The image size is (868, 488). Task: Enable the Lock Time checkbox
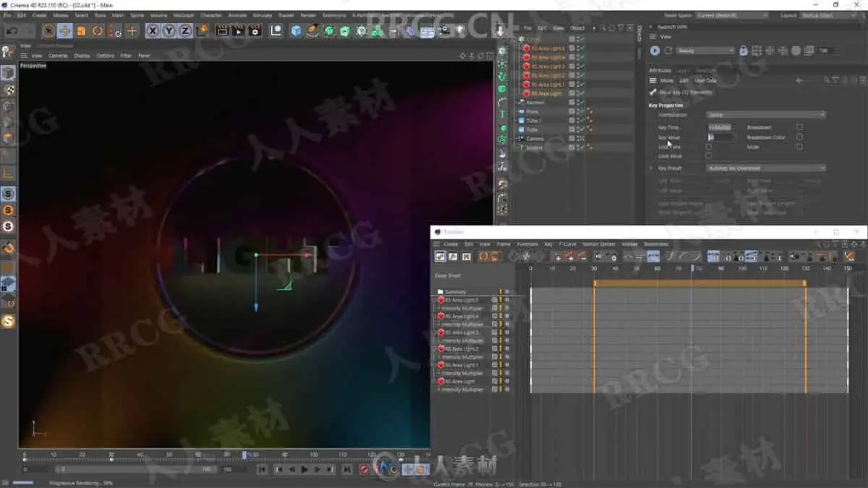[708, 146]
